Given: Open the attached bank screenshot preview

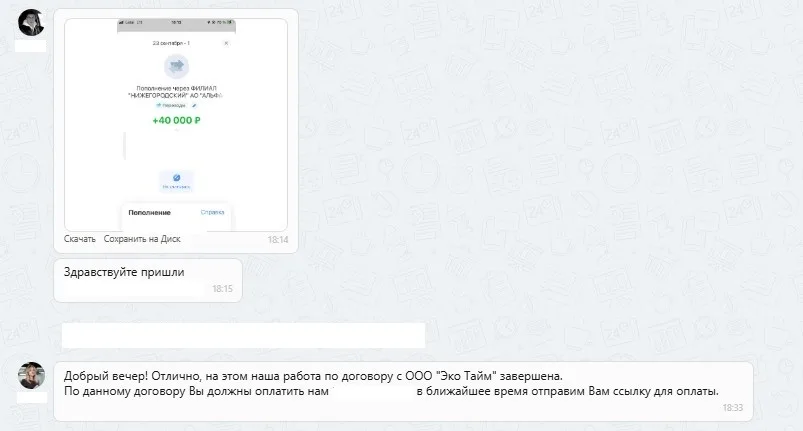Looking at the screenshot, I should click(x=176, y=125).
